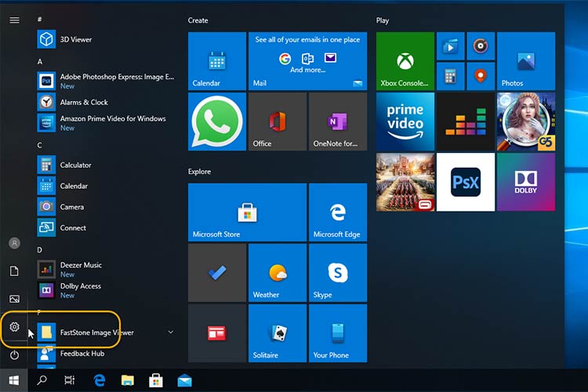Launch Adobe Photoshop Express from app list
Screen dimensions: 588x392
click(x=106, y=81)
